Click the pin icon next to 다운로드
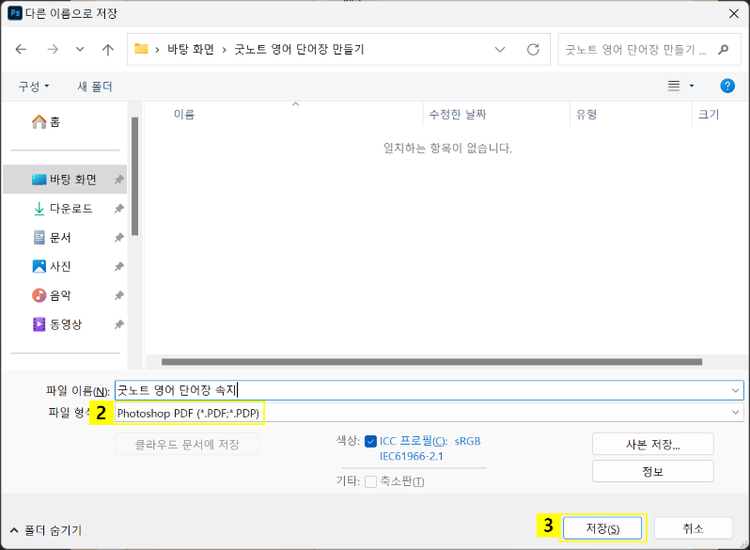750x550 pixels. tap(119, 209)
